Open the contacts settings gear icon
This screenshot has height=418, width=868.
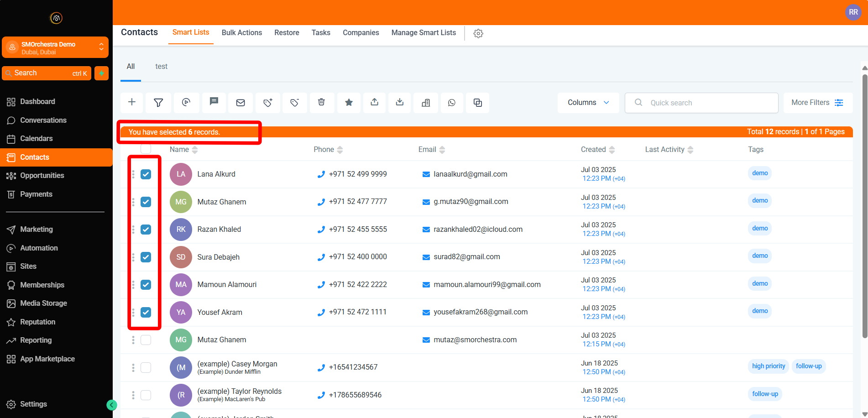click(x=478, y=33)
